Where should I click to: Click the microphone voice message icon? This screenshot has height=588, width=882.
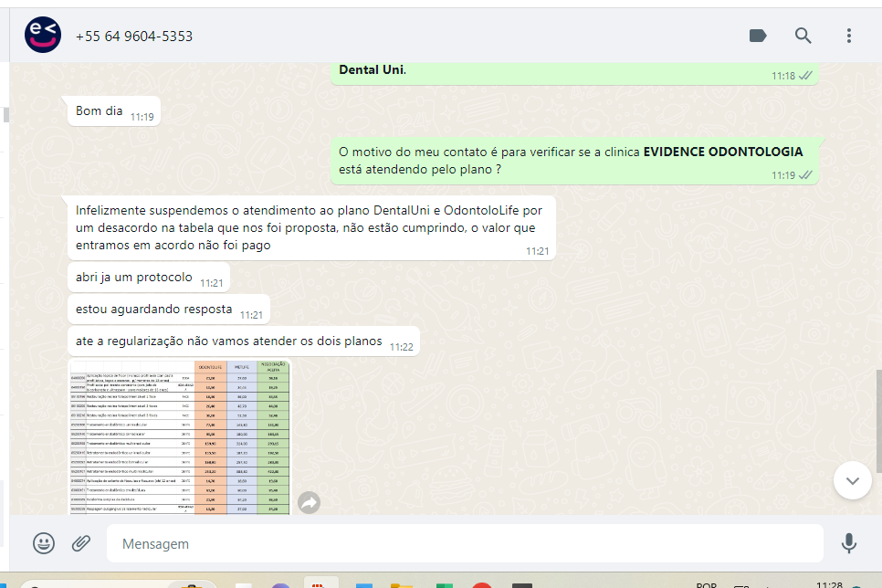point(849,543)
